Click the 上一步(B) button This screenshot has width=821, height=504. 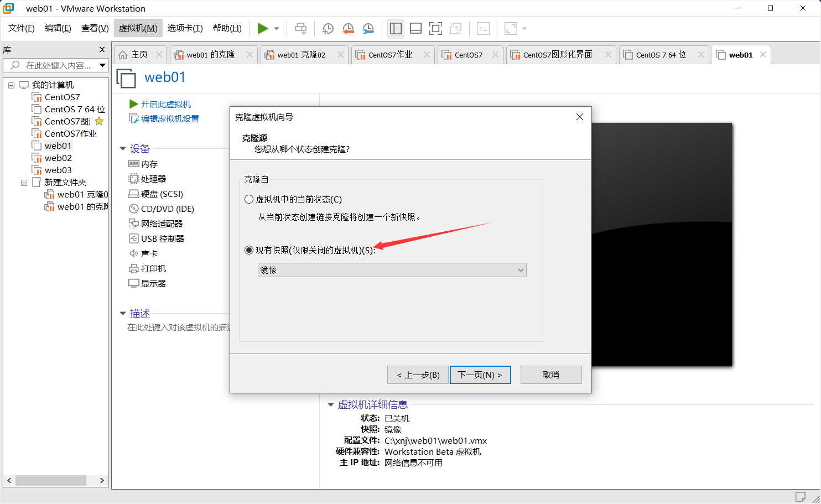(418, 375)
